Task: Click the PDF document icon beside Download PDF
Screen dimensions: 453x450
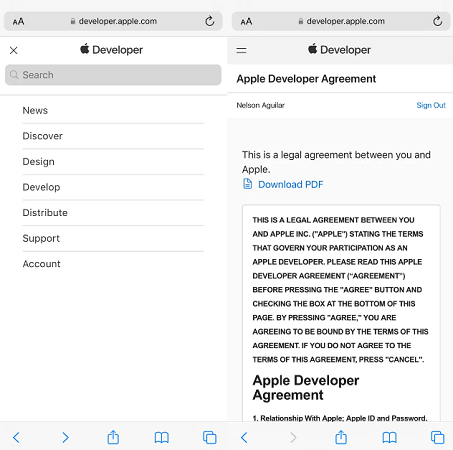Action: [247, 184]
